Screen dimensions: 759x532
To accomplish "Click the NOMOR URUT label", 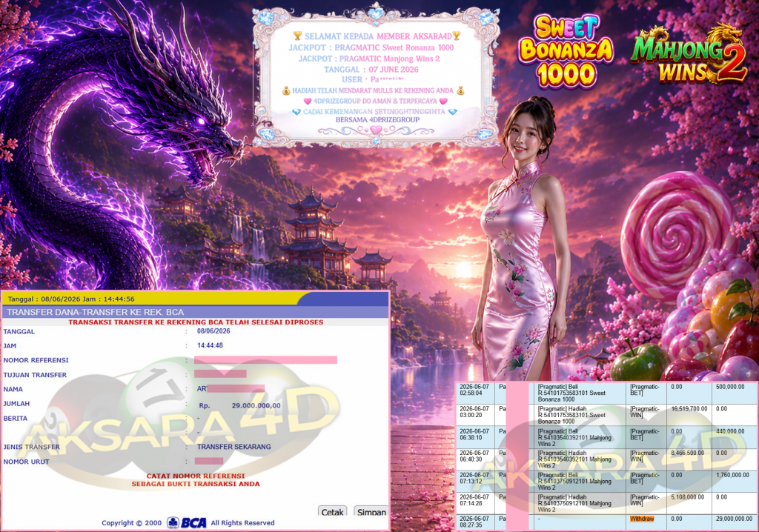I will 26,462.
